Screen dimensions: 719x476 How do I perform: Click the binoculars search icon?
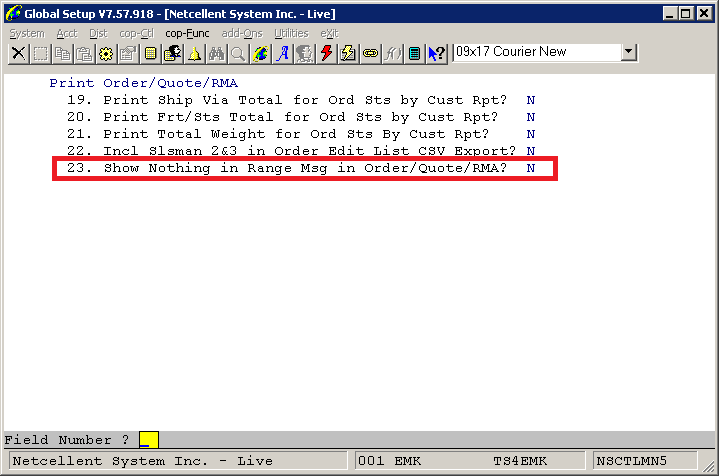(216, 53)
